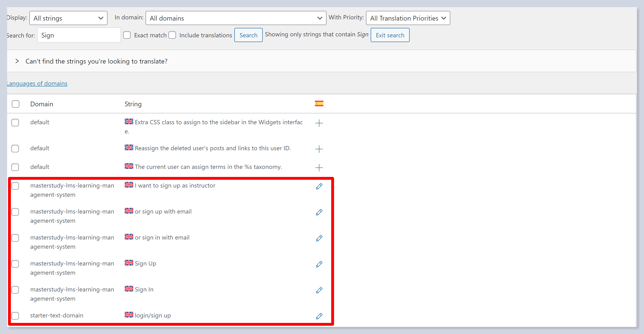This screenshot has width=644, height=334.
Task: Open the Display 'All strings' dropdown
Action: point(68,18)
